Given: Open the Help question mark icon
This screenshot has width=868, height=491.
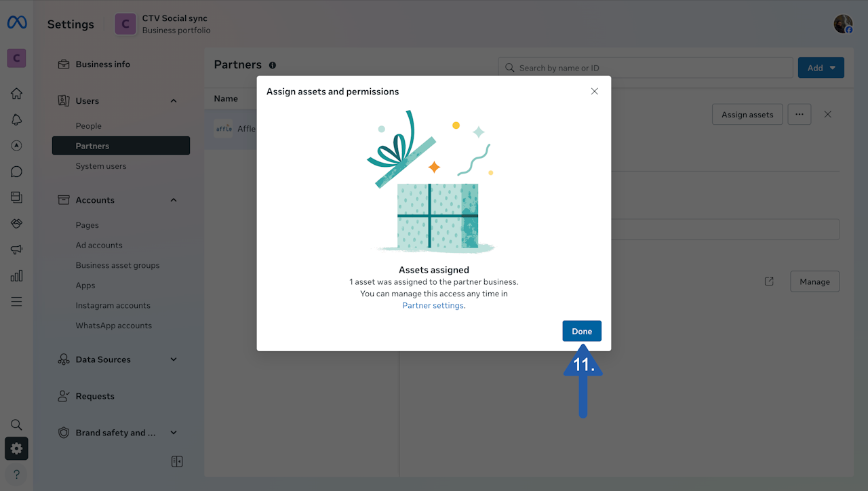Looking at the screenshot, I should 17,474.
